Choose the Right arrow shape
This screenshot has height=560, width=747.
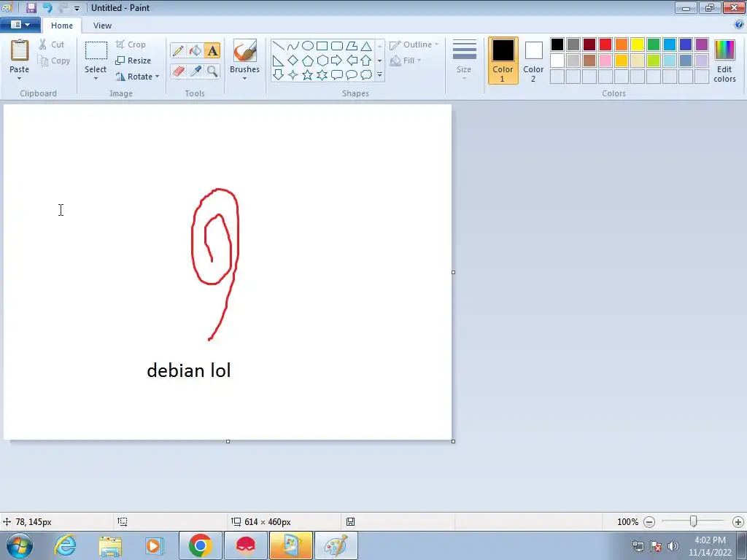[x=337, y=61]
